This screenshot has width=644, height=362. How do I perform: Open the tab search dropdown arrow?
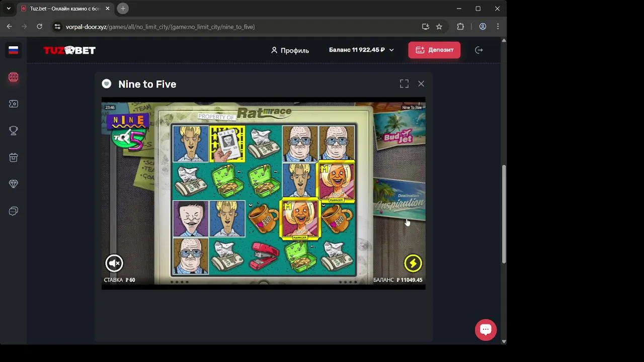(x=9, y=9)
